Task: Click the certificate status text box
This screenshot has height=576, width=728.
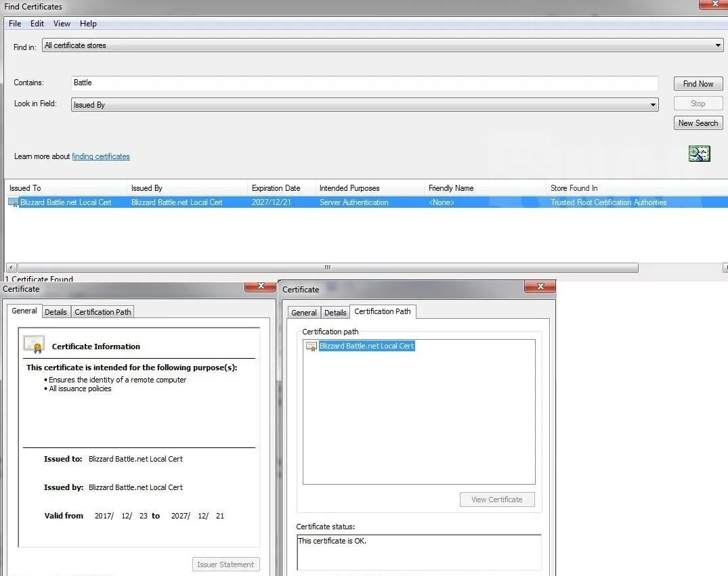Action: coord(419,552)
